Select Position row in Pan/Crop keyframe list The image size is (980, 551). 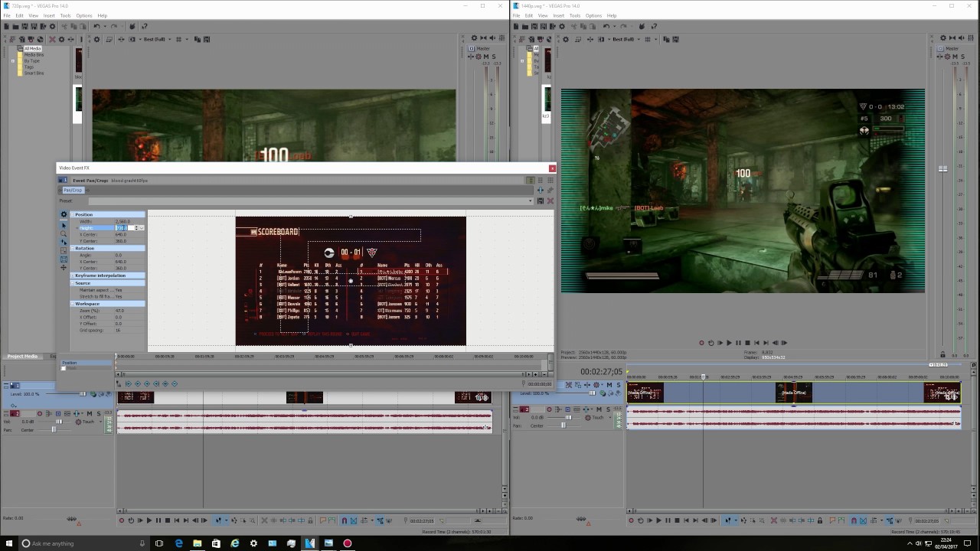tap(87, 363)
